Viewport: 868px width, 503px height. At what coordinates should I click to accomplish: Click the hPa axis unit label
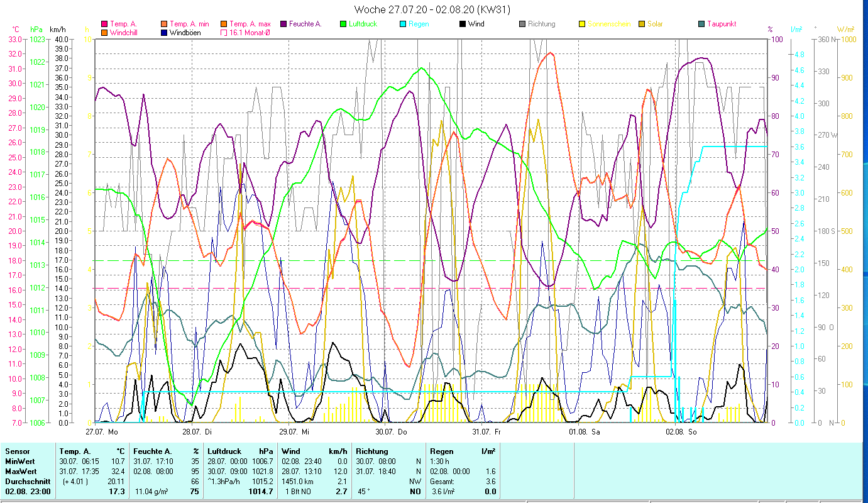pos(36,30)
